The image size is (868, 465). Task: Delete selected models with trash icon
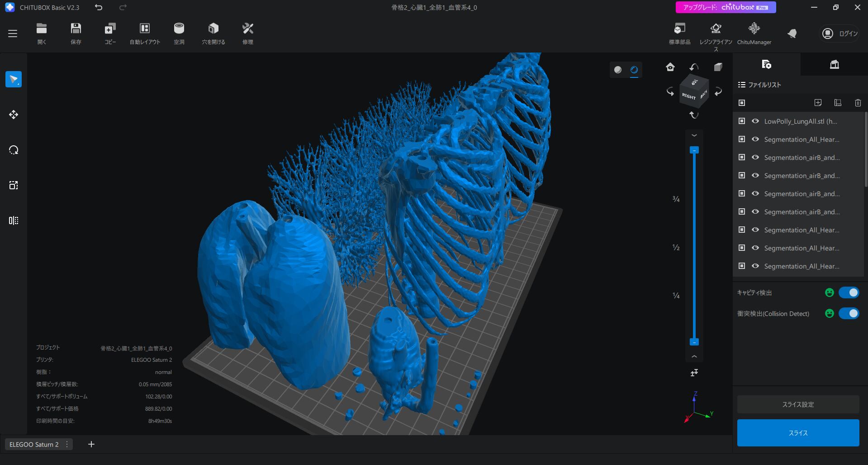coord(858,103)
